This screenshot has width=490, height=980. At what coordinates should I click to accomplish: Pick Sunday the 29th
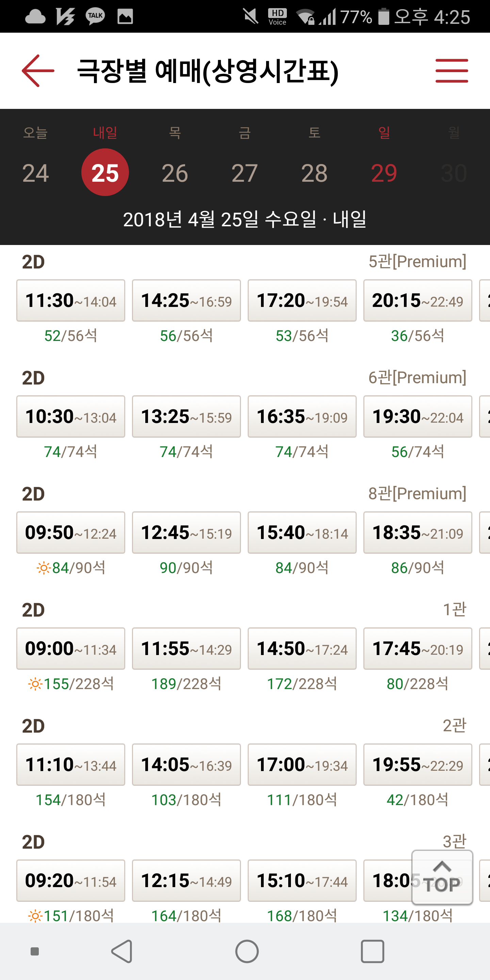point(384,173)
